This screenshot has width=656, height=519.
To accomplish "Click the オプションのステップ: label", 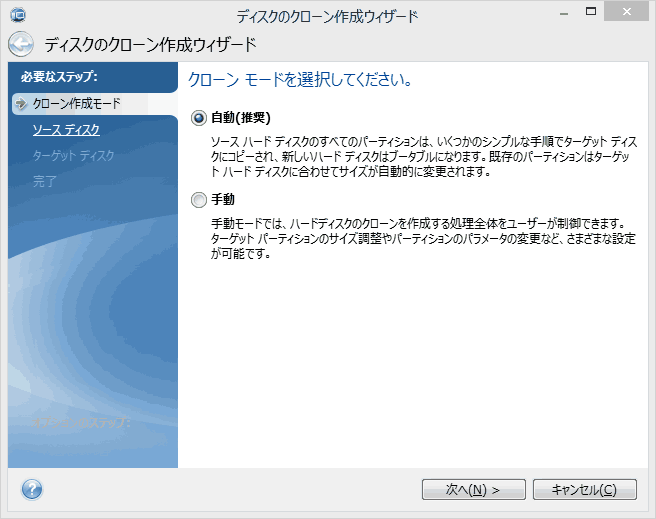I will [82, 422].
